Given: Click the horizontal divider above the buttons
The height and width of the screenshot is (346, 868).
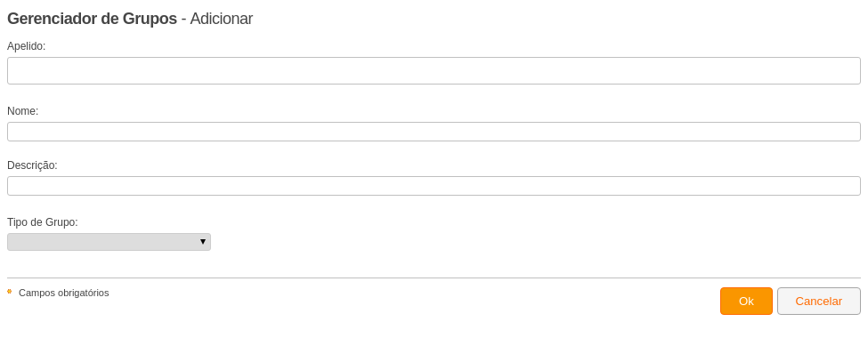Looking at the screenshot, I should [x=434, y=278].
